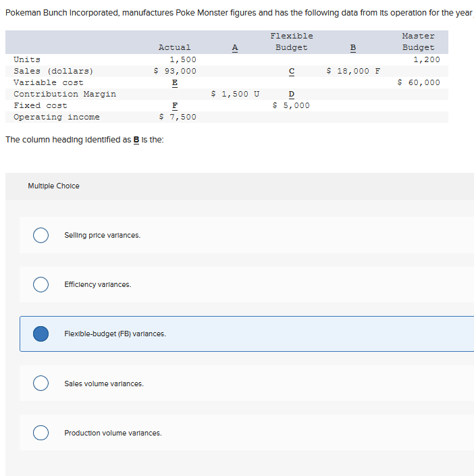
Task: Click column heading letter A
Action: tap(235, 48)
